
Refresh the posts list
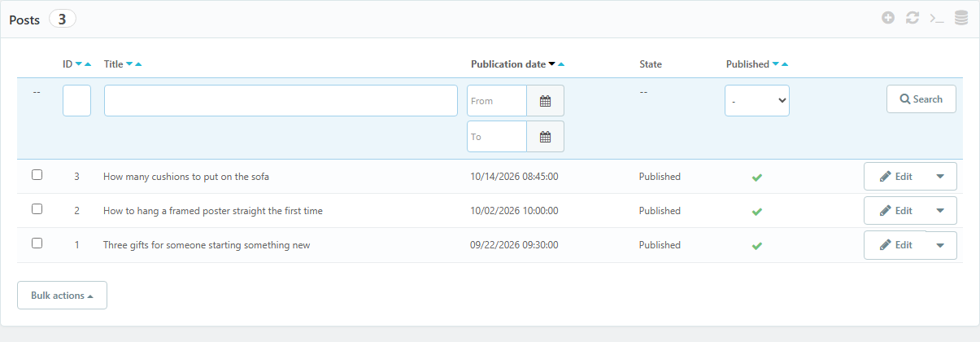[912, 18]
